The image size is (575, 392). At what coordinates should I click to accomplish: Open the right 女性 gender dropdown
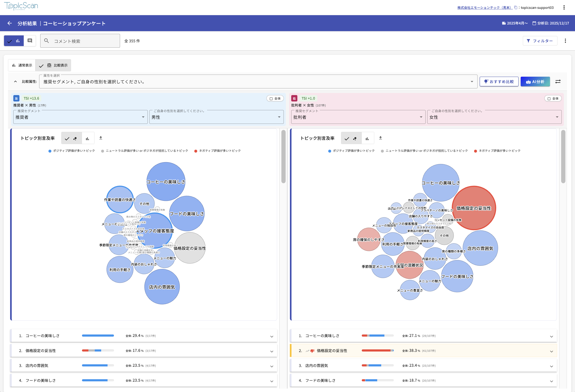click(494, 117)
